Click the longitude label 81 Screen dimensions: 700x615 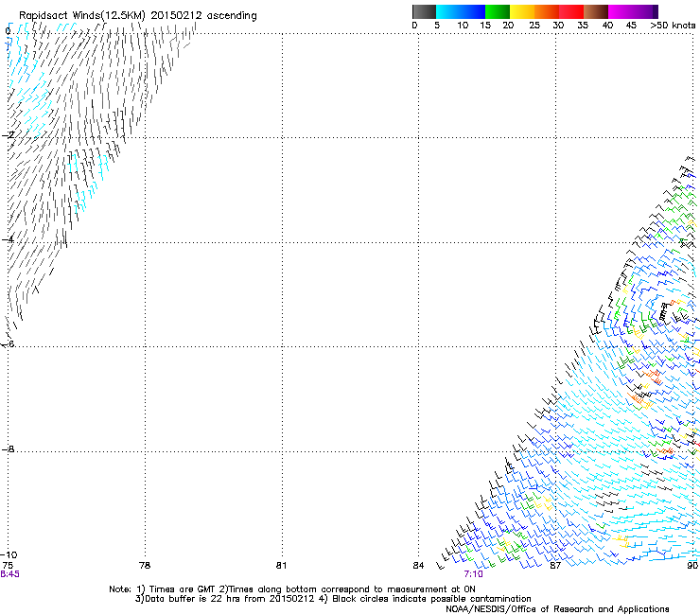click(281, 565)
